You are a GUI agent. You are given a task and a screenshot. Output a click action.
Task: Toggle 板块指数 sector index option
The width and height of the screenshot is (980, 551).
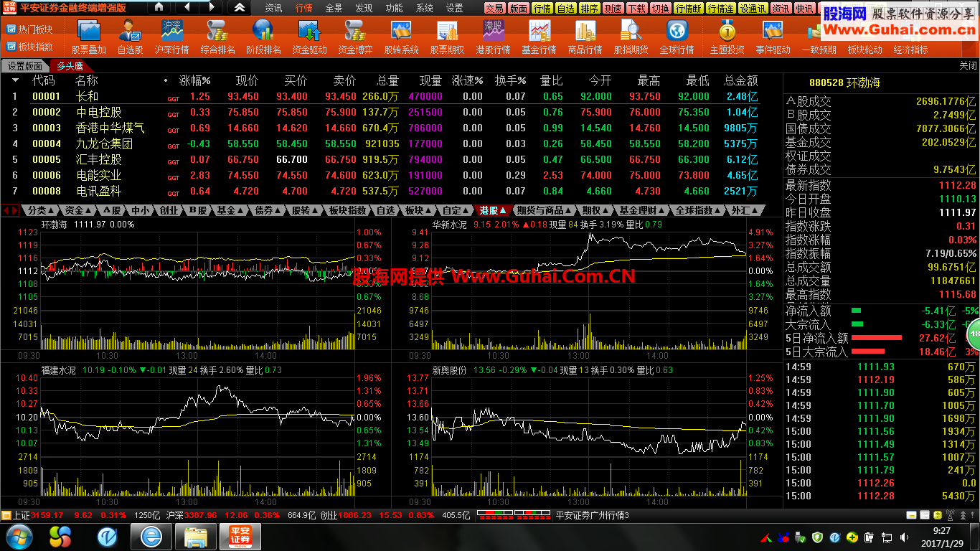point(29,47)
